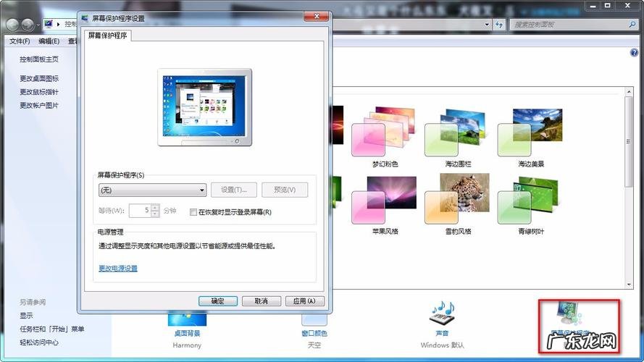Click the 确定 button

[218, 301]
